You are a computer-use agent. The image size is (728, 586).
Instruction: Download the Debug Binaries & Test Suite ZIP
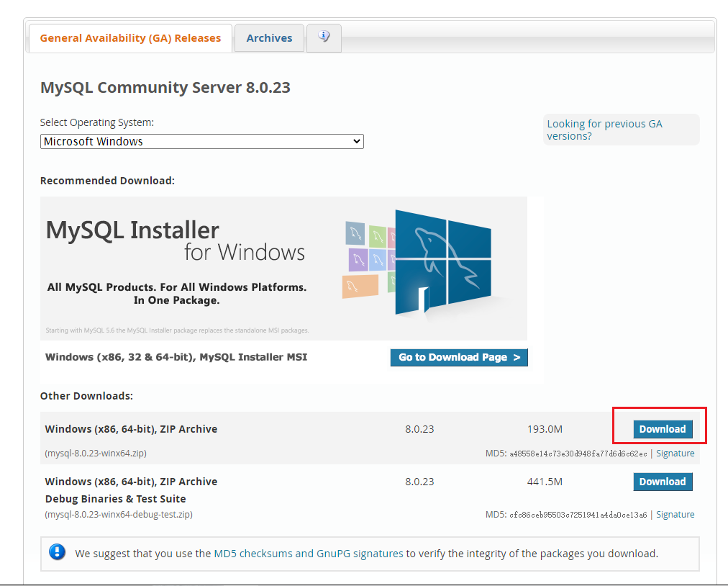pos(663,482)
